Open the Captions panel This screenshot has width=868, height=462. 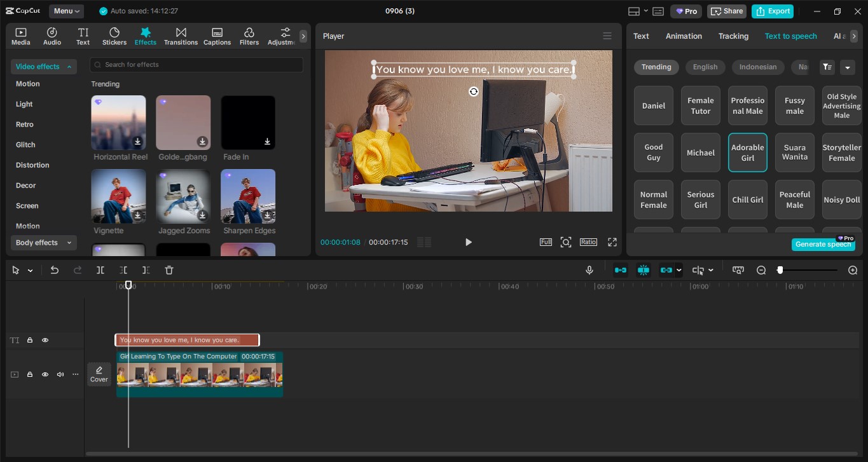tap(217, 36)
